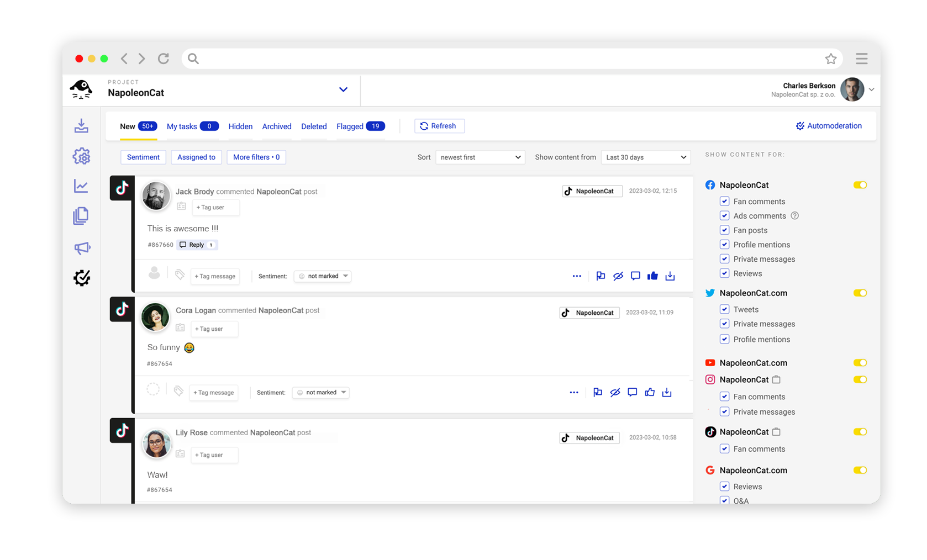Click the NapoleonCat profile badge on Lily Rose's comment
The height and width of the screenshot is (560, 927).
(x=589, y=438)
